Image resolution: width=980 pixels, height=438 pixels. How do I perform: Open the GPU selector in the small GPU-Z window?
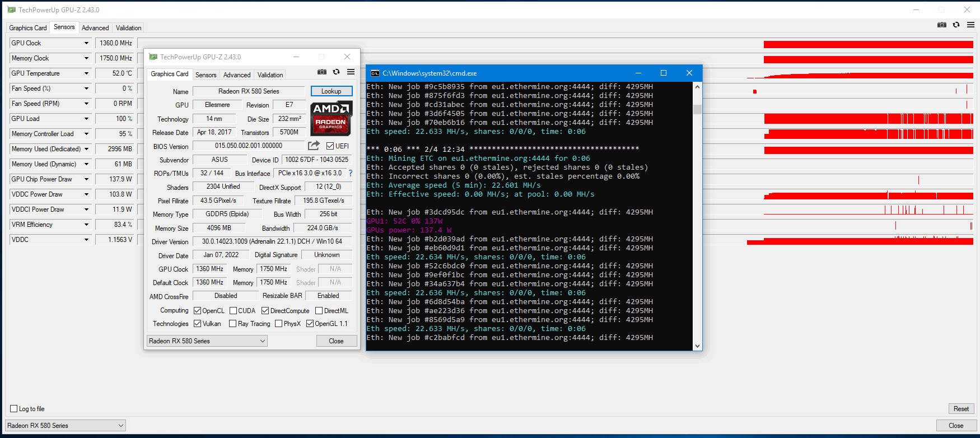(207, 341)
